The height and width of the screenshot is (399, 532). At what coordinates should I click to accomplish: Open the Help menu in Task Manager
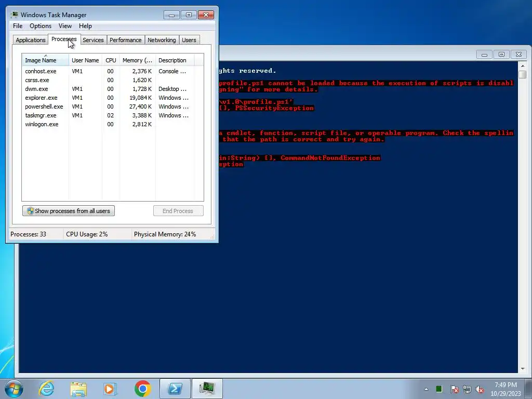click(85, 26)
